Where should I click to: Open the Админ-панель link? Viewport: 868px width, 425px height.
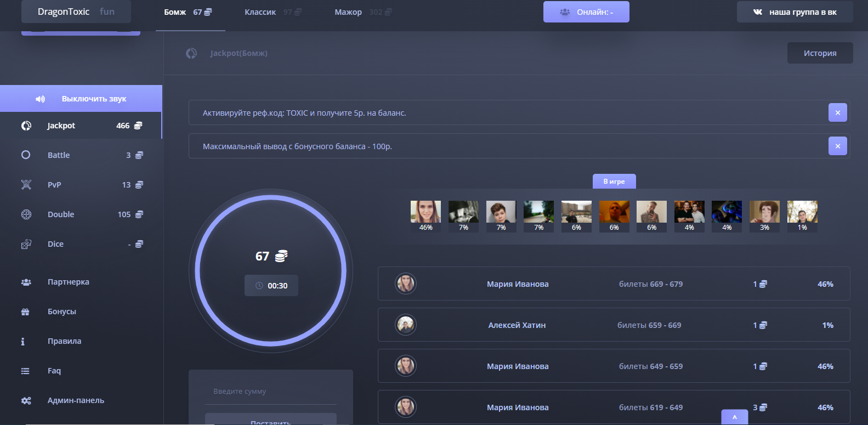click(76, 400)
